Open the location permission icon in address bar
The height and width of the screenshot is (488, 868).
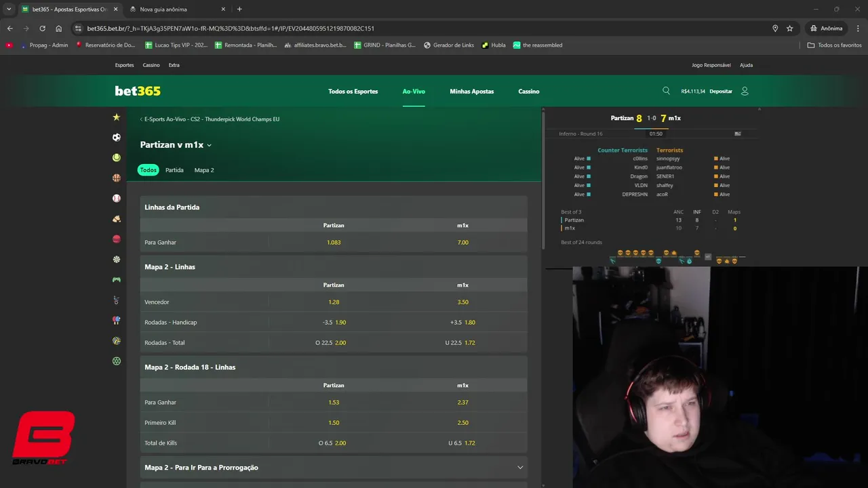pos(775,28)
